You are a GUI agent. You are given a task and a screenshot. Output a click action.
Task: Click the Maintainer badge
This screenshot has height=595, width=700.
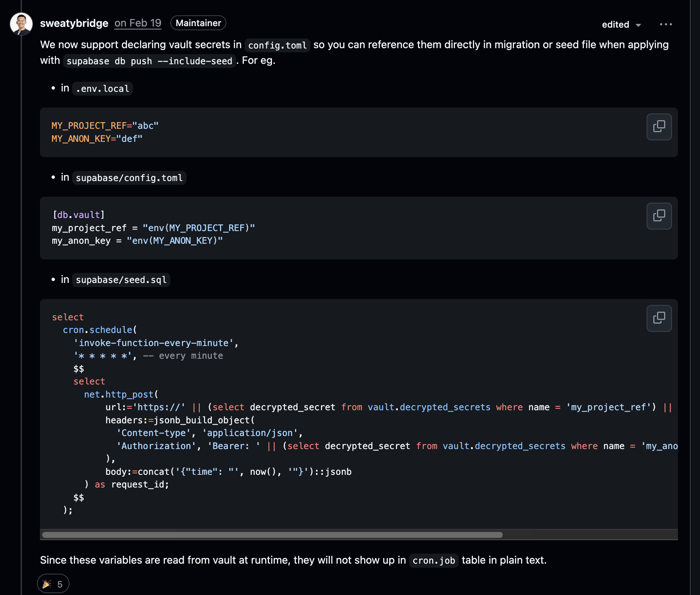click(198, 23)
